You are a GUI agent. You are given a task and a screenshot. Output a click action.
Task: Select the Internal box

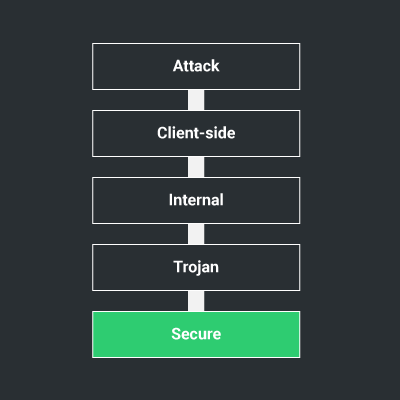[196, 200]
